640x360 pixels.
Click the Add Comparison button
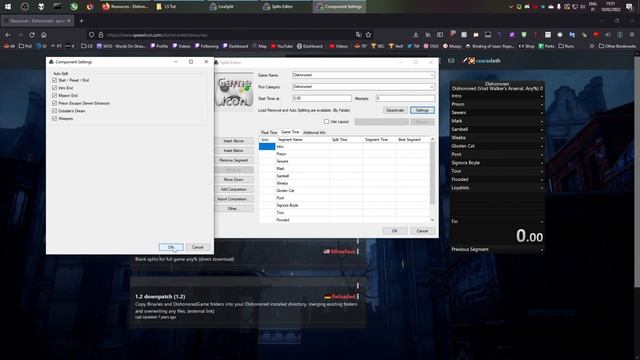[x=233, y=189]
